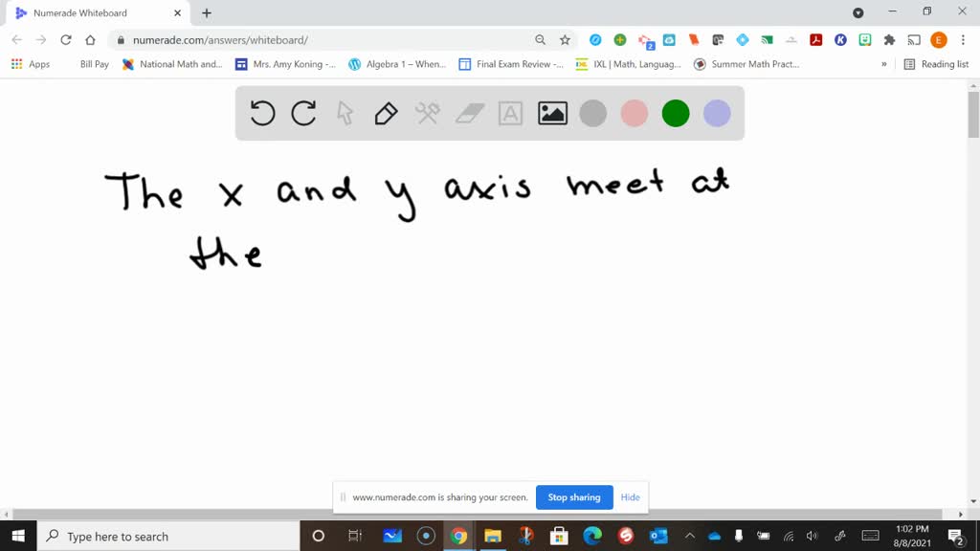
Task: Open the zoom magnifier in address bar
Action: pos(540,40)
